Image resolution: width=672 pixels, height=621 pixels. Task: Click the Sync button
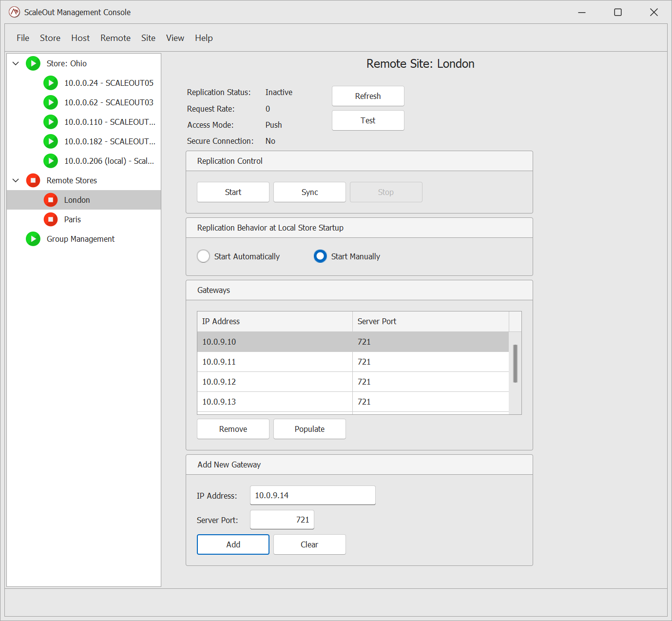[309, 192]
